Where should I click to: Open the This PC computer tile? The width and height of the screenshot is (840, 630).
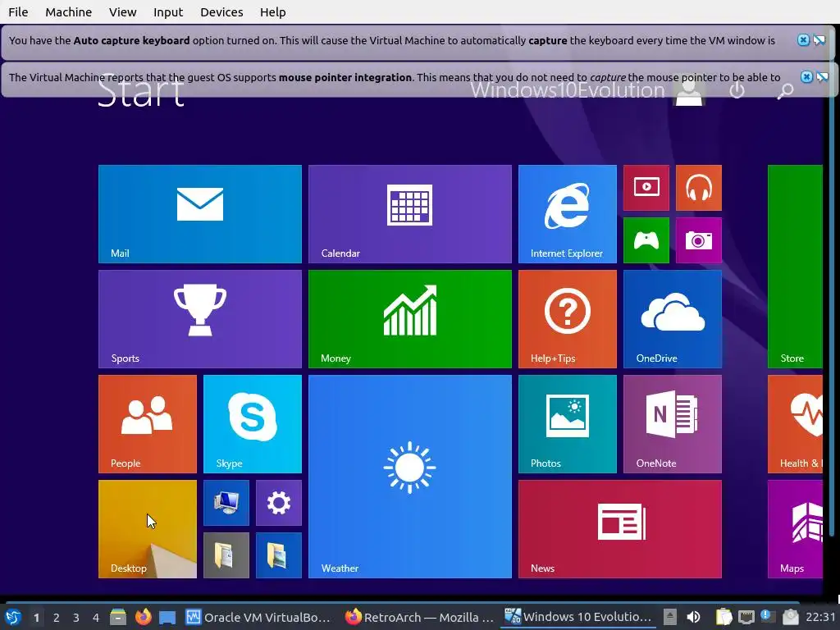[226, 503]
